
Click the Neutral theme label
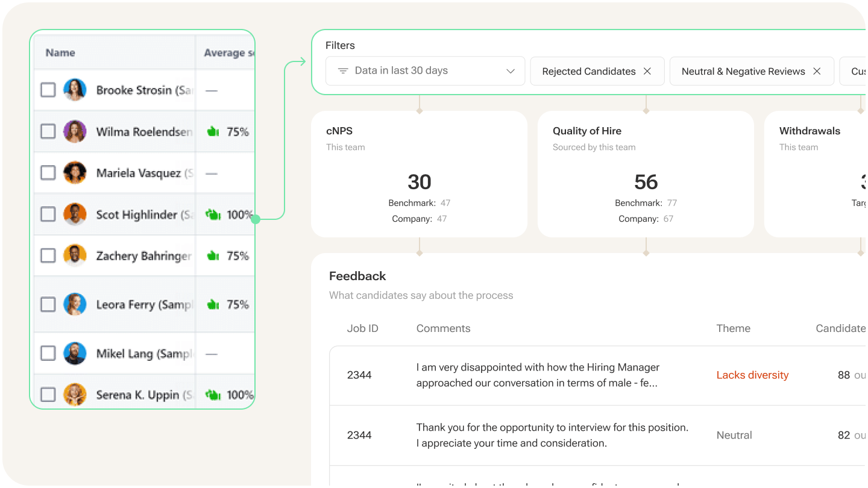tap(734, 435)
